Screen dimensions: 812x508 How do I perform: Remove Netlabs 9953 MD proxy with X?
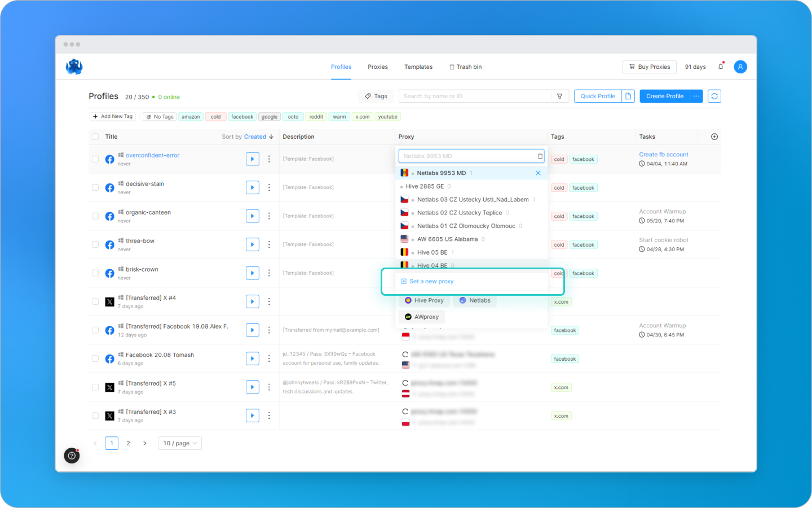(538, 173)
